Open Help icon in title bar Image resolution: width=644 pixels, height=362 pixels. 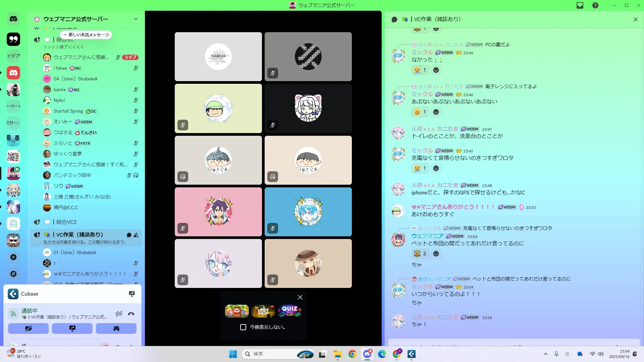click(x=595, y=5)
